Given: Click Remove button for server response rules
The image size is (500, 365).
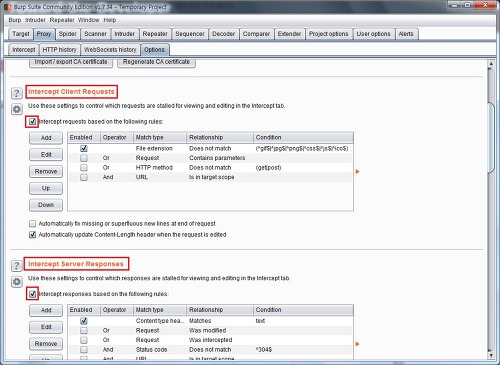Looking at the screenshot, I should pyautogui.click(x=46, y=344).
